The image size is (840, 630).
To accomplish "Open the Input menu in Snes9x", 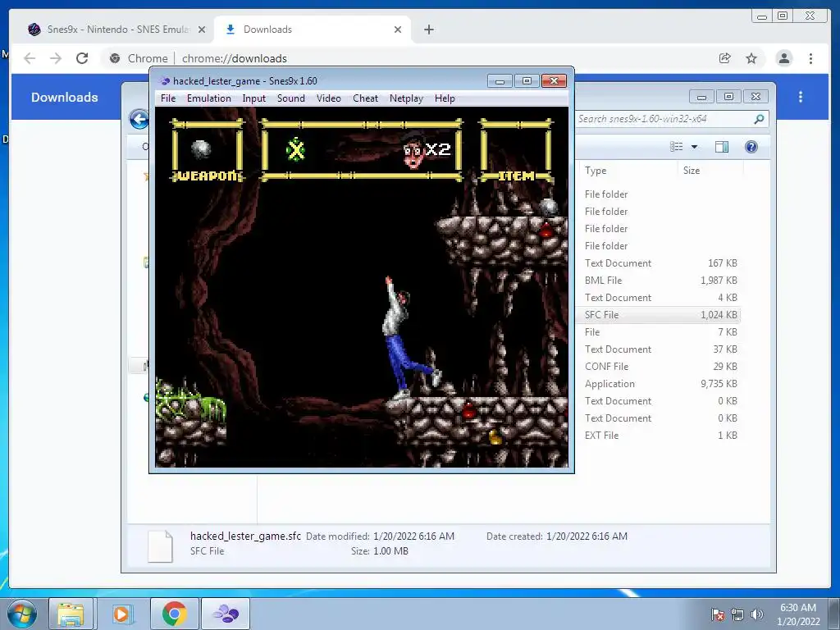I will click(253, 98).
